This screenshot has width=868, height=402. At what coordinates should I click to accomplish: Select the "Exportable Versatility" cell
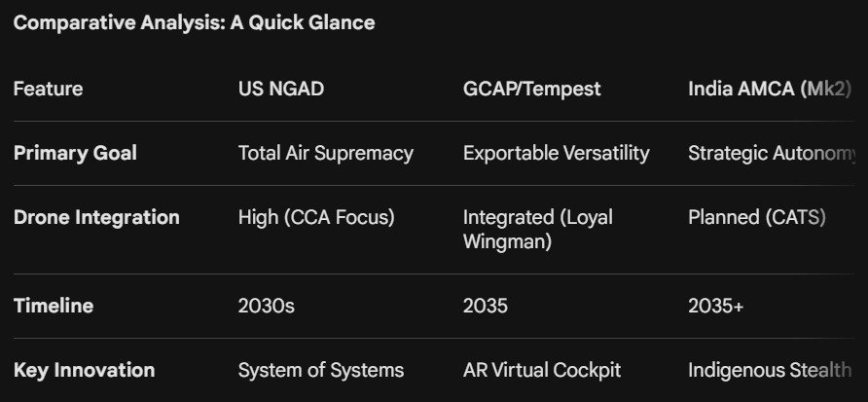[556, 153]
